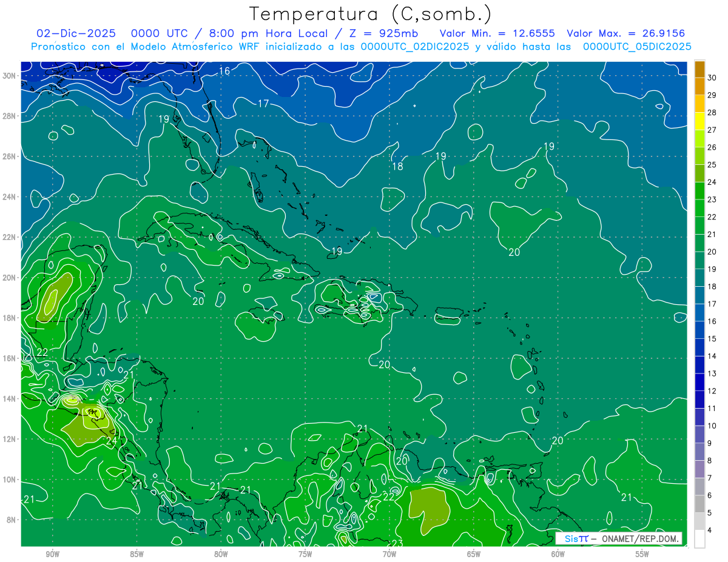This screenshot has height=562, width=728.
Task: Click the latitude axis label "18N"
Action: [x=9, y=318]
